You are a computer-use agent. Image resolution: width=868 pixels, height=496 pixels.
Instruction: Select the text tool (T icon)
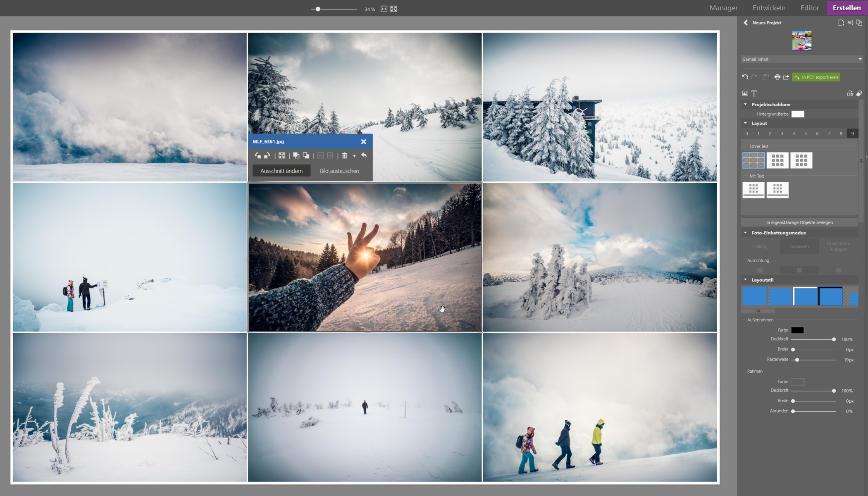[x=754, y=94]
